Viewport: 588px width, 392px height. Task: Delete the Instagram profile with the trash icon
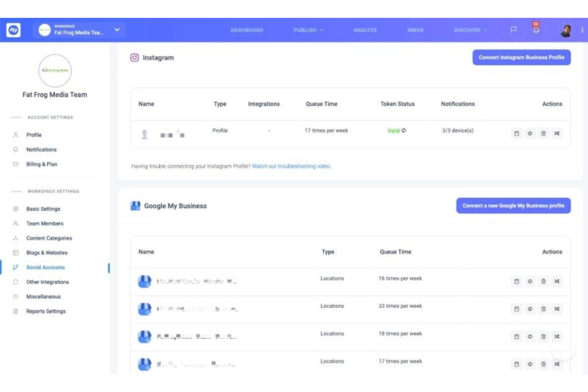[544, 133]
